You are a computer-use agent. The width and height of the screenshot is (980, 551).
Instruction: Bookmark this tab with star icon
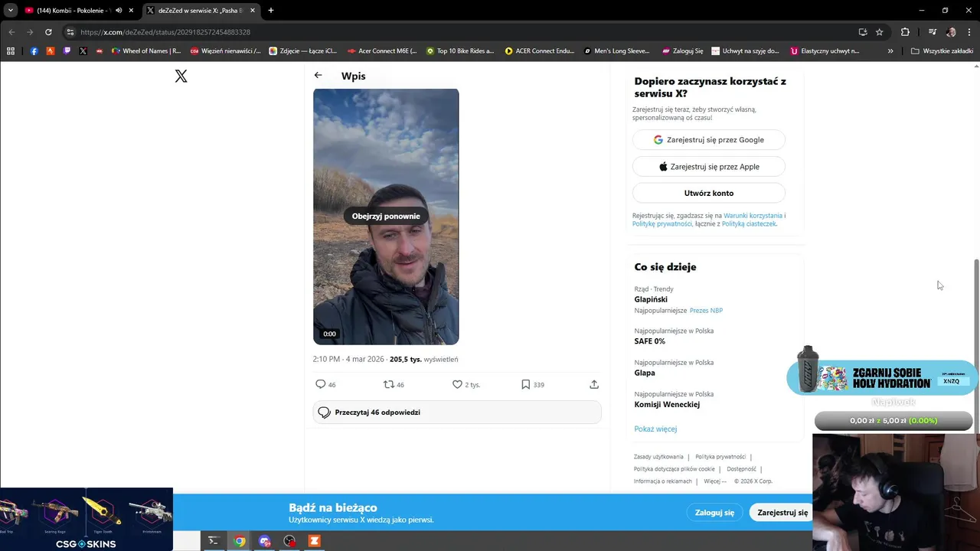(880, 32)
